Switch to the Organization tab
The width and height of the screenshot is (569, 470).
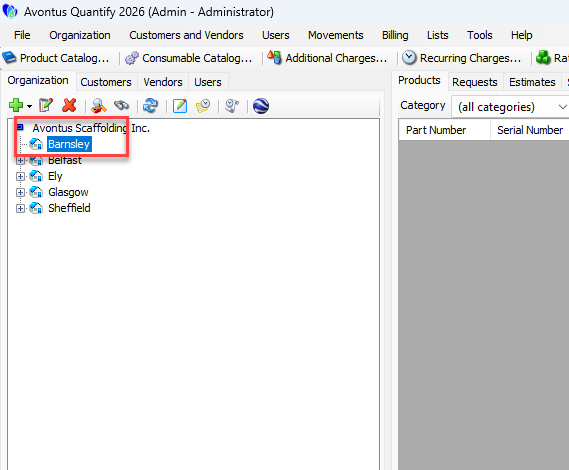point(38,80)
